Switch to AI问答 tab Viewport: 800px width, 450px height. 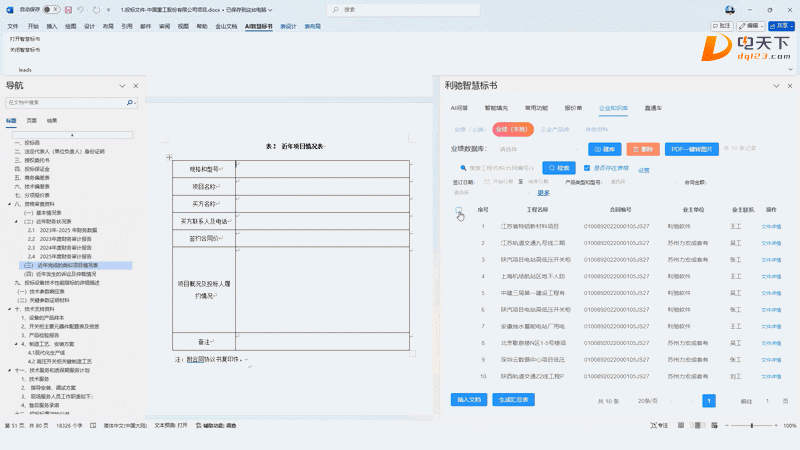(459, 108)
